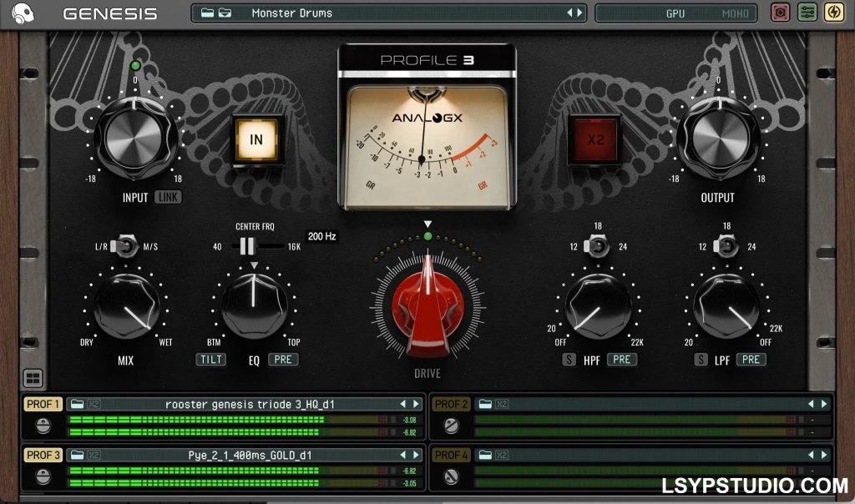
Task: Select the PROF 3 tab
Action: [x=43, y=455]
